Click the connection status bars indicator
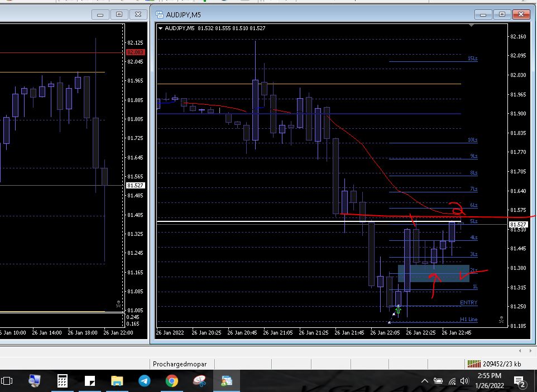 pos(473,364)
